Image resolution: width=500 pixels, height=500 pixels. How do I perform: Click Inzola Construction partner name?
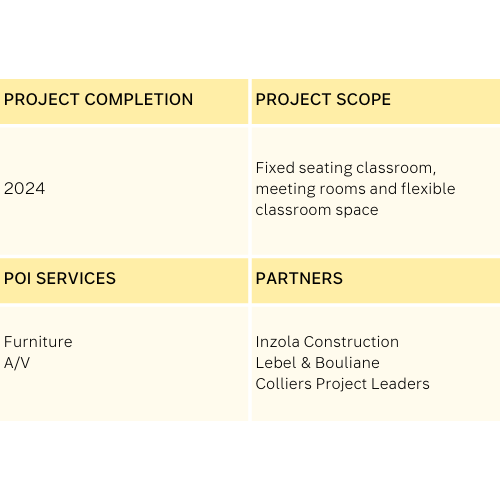click(327, 342)
